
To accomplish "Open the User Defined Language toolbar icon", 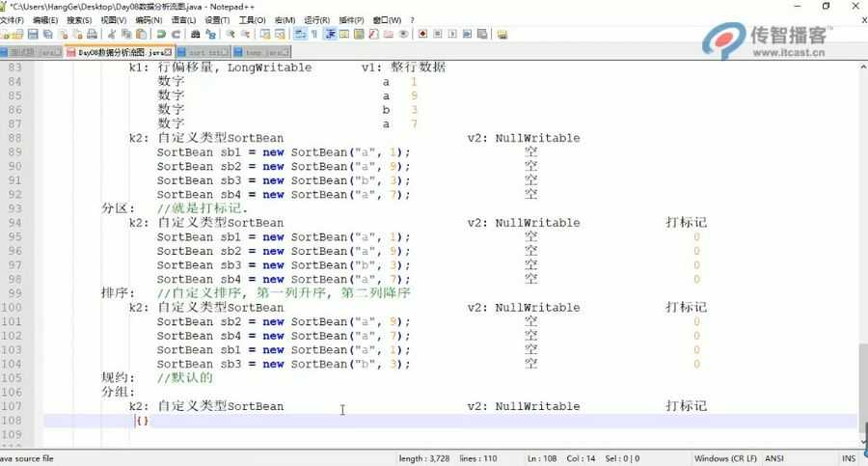I will (x=344, y=35).
